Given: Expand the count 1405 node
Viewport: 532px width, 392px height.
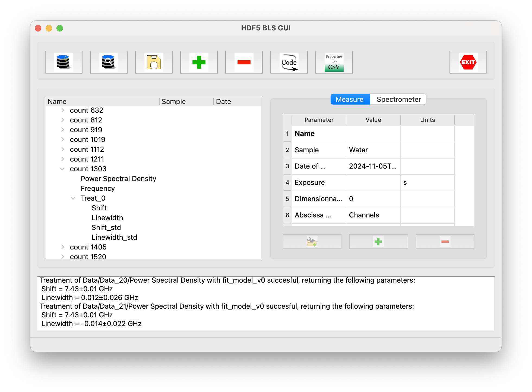Looking at the screenshot, I should [x=62, y=247].
